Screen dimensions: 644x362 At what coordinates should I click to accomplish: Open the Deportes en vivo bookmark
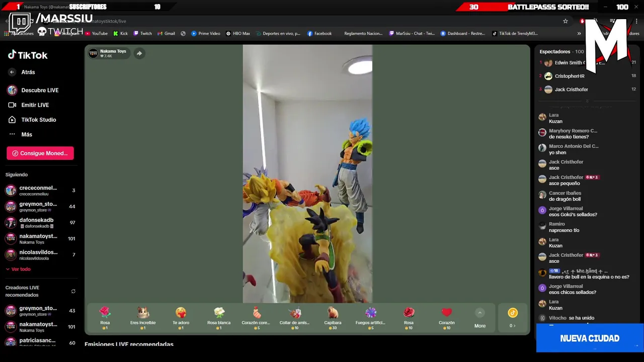pos(278,34)
